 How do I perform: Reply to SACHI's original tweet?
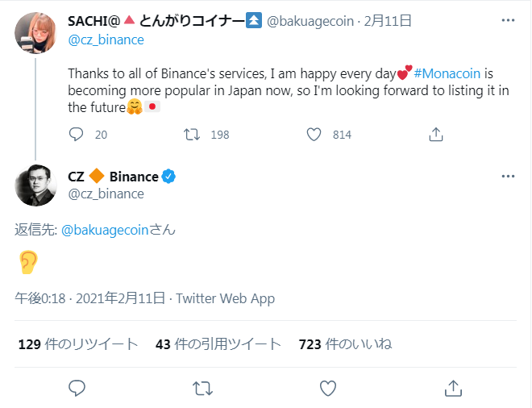[x=77, y=135]
